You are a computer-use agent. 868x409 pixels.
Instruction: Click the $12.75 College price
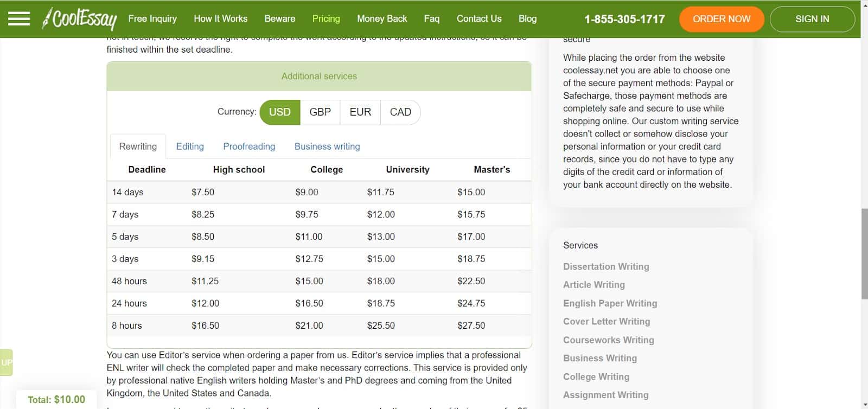point(309,259)
